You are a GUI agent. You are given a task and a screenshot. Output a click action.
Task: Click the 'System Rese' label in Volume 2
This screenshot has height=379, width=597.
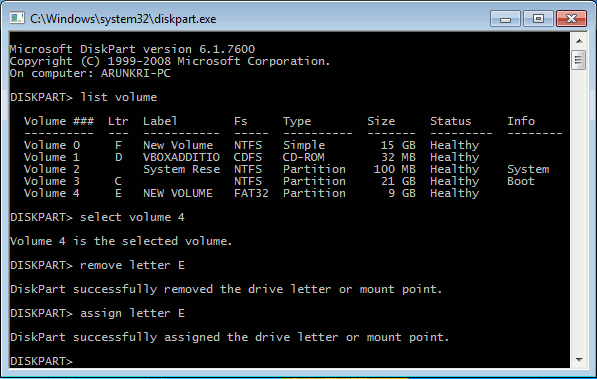point(181,169)
